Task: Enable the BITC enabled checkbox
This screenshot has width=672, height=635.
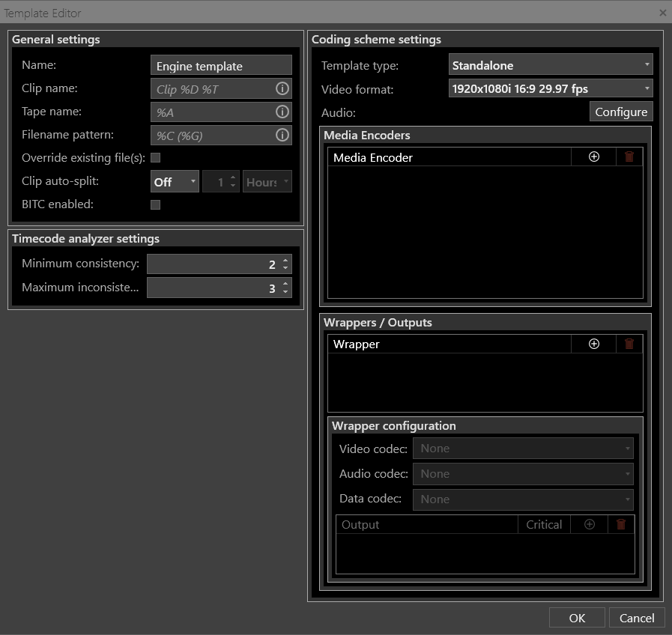Action: coord(156,204)
